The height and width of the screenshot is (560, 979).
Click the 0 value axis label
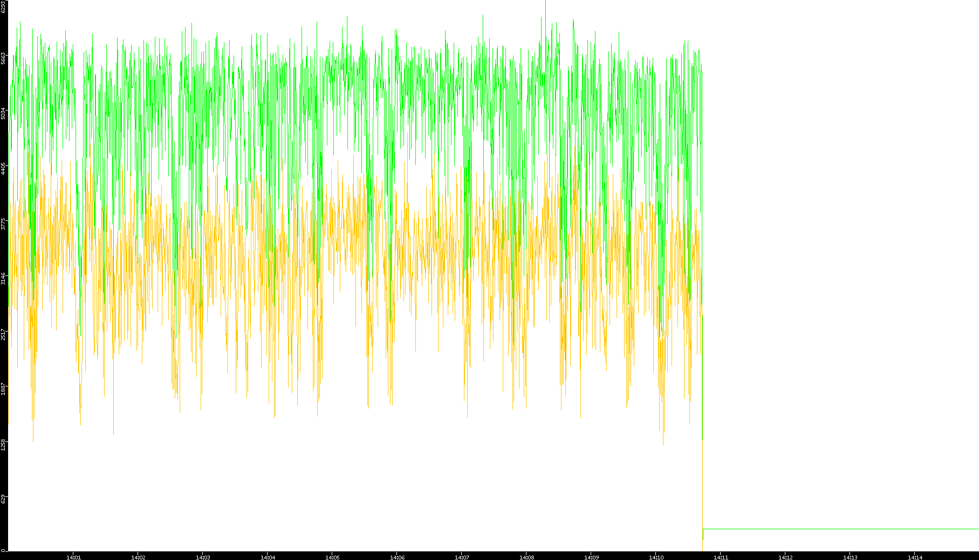tap(3, 550)
